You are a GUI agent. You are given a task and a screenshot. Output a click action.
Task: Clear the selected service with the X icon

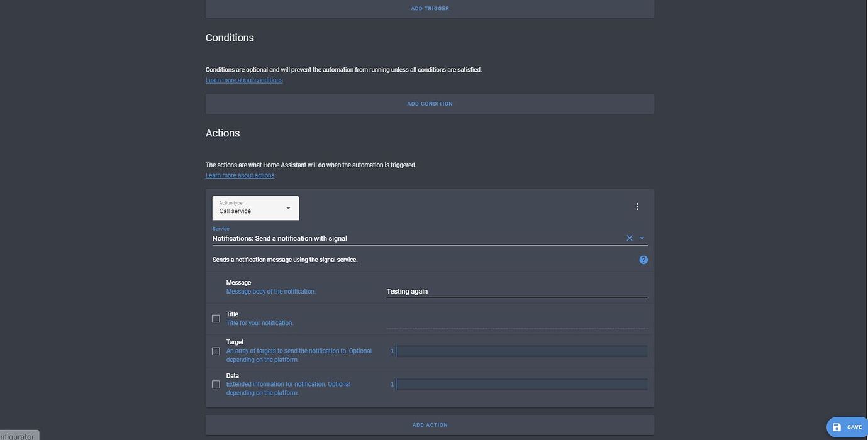coord(629,238)
